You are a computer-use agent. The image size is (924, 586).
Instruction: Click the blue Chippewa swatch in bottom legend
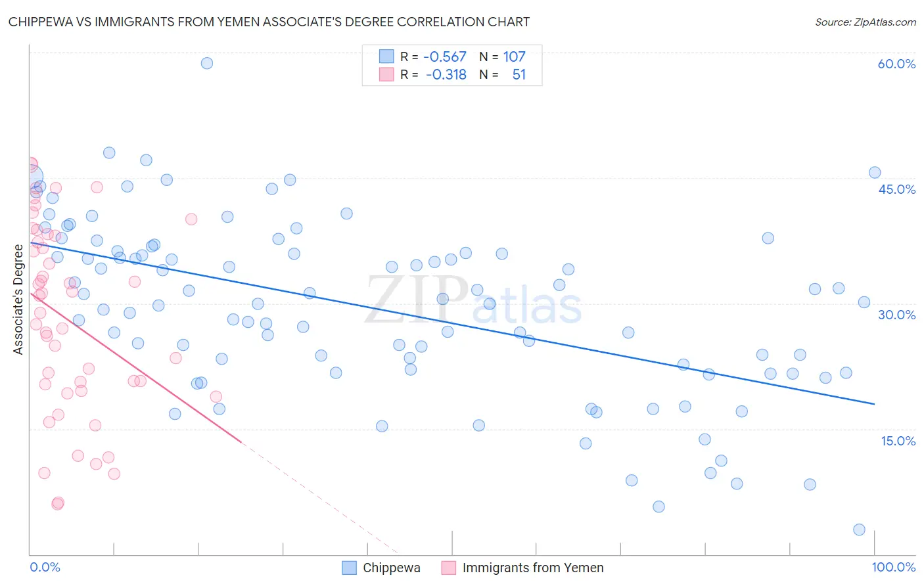[350, 568]
